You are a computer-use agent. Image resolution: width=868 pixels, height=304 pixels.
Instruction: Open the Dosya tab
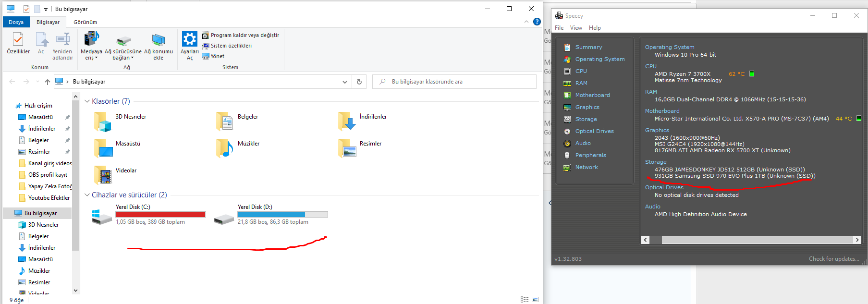point(16,22)
